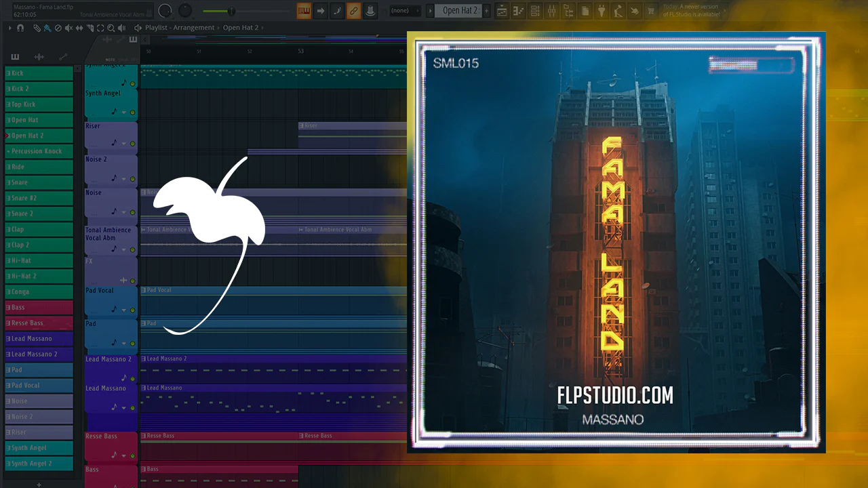This screenshot has width=868, height=488.
Task: Open the Playlist view button
Action: (x=502, y=11)
